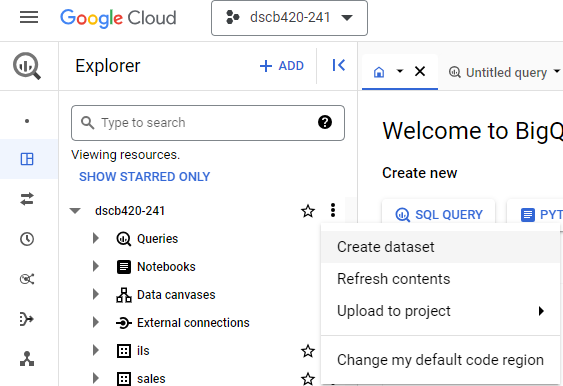The height and width of the screenshot is (386, 563).
Task: Click the help icon in search box
Action: click(x=325, y=122)
